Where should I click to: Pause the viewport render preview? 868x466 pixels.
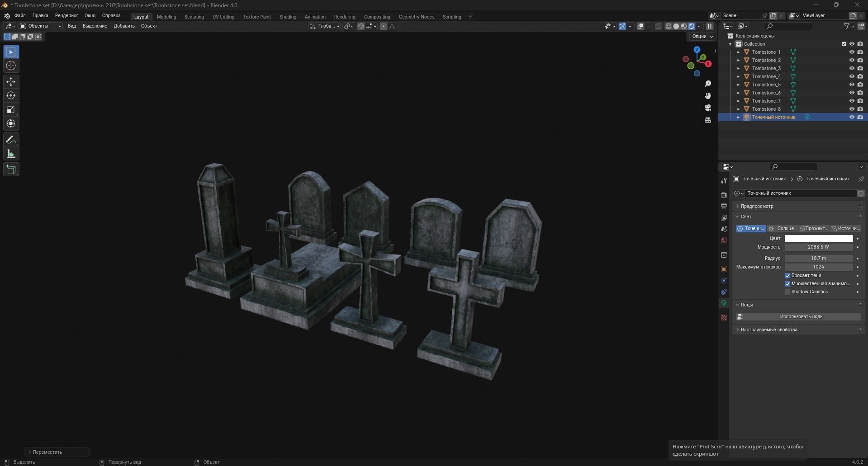710,26
